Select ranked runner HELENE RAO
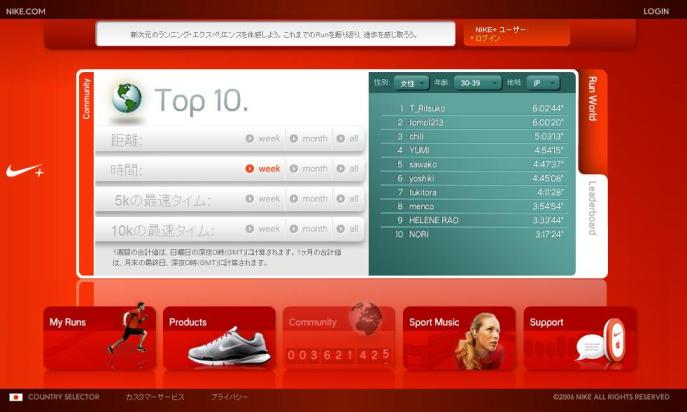687x412 pixels. click(474, 220)
